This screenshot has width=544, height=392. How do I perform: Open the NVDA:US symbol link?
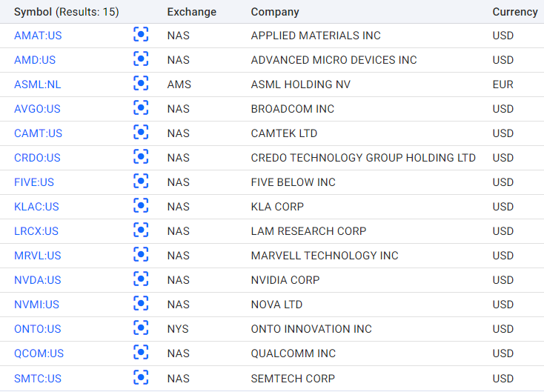point(38,280)
